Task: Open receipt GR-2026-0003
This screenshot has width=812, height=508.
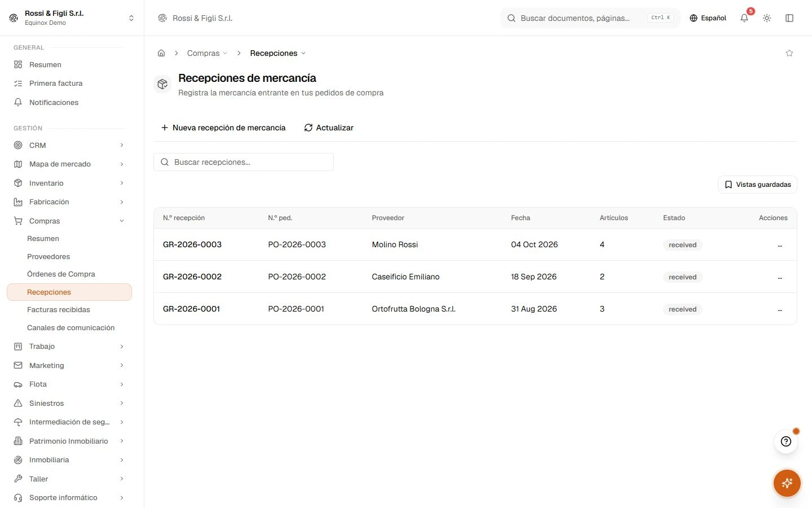Action: coord(192,244)
